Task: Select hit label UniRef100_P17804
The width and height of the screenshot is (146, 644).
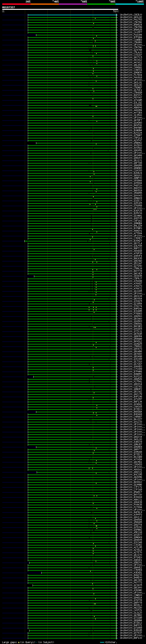Action: pos(131,75)
